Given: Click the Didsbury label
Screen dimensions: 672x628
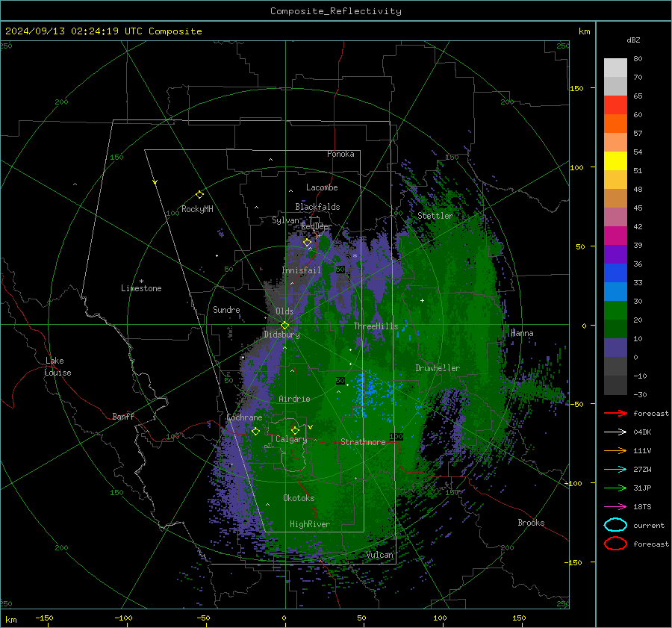Looking at the screenshot, I should [x=282, y=335].
